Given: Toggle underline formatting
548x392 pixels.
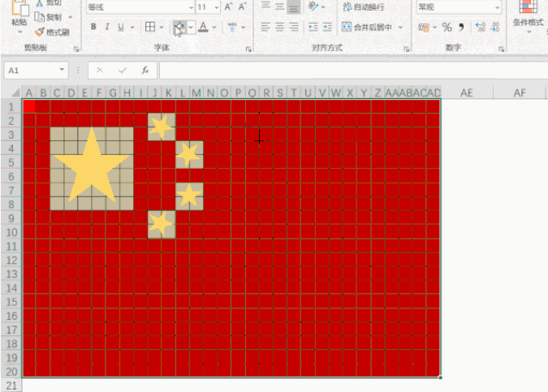Looking at the screenshot, I should click(x=121, y=27).
